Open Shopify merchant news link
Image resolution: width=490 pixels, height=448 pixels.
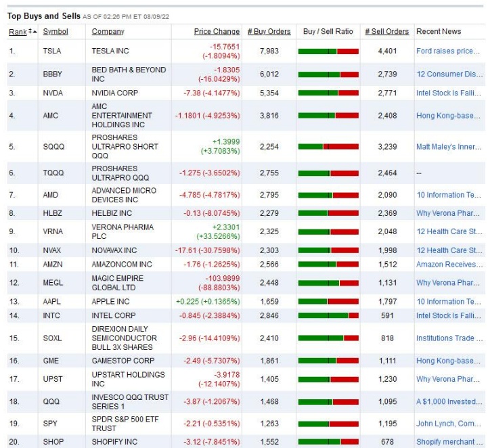coord(449,442)
